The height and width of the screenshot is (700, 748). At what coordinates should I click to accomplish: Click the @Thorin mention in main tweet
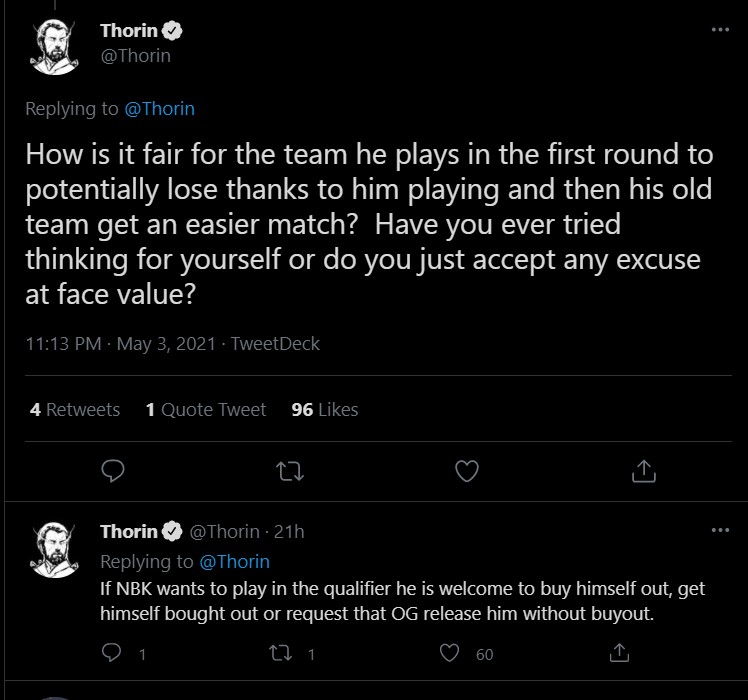(161, 109)
